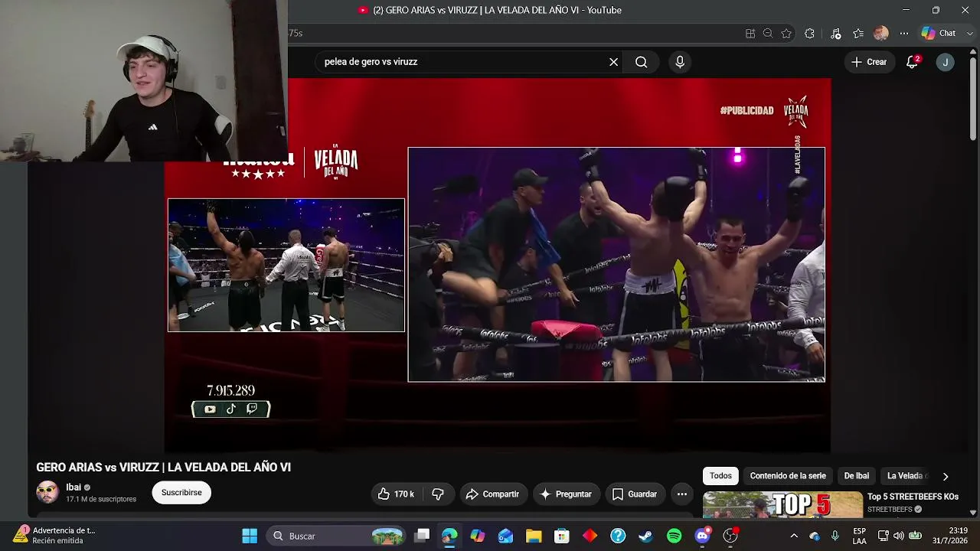Select the De Ibai filter chip
This screenshot has width=980, height=551.
857,476
